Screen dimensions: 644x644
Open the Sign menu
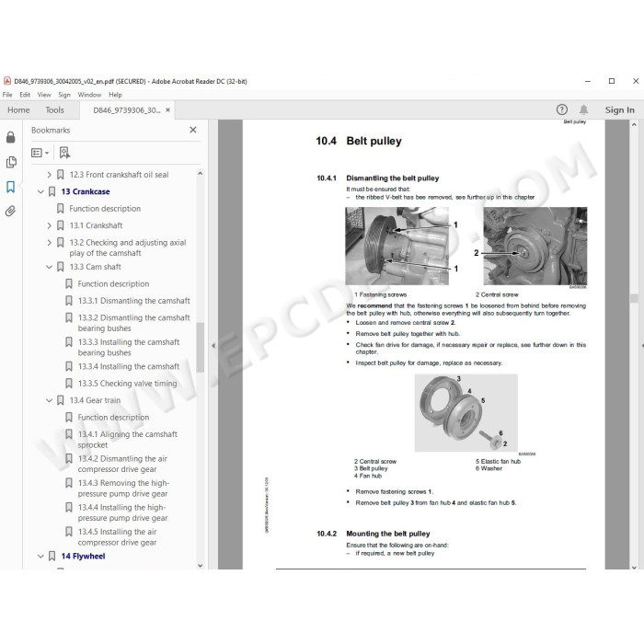pyautogui.click(x=64, y=95)
